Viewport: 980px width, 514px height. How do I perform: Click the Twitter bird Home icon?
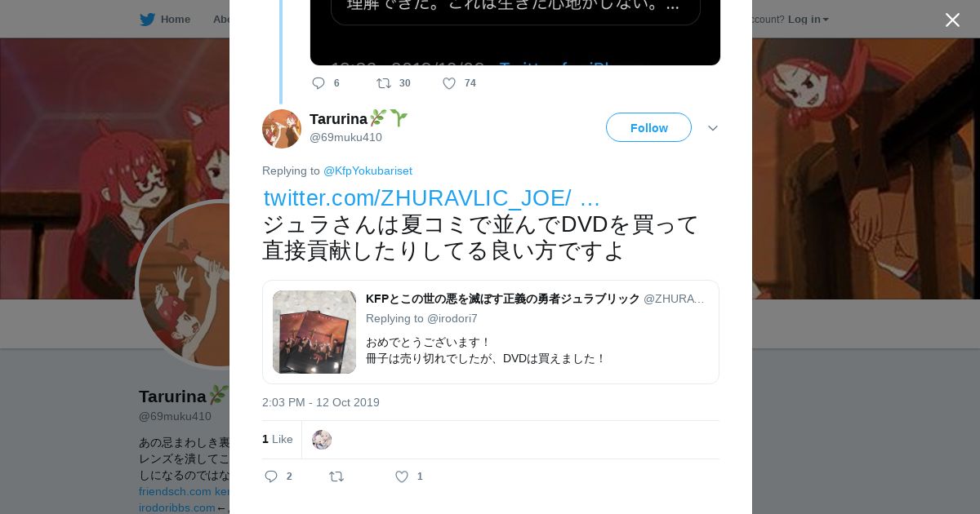[x=147, y=19]
